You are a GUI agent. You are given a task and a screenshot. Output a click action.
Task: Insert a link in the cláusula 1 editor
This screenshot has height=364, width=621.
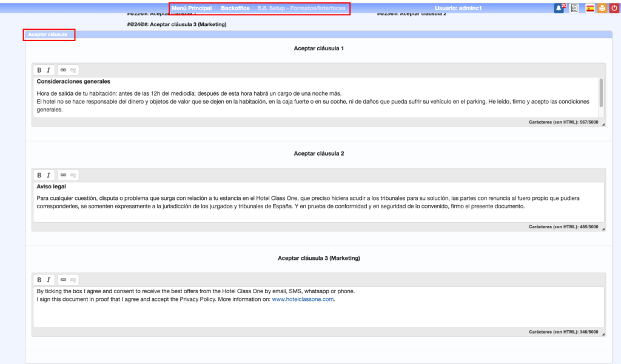tap(63, 70)
